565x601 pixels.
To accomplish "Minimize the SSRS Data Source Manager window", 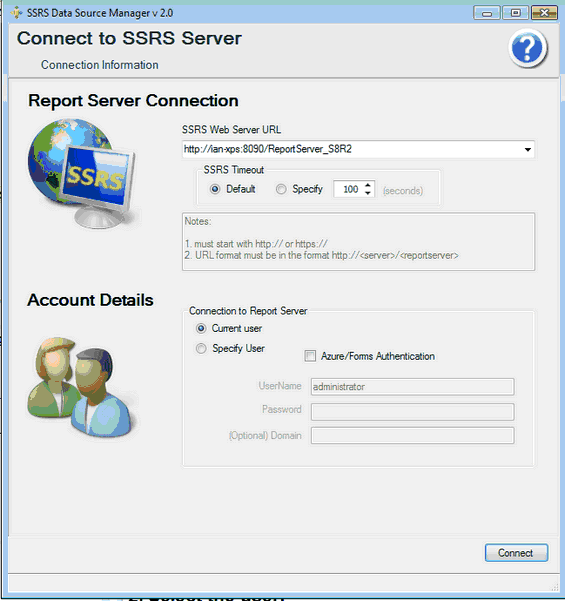I will pyautogui.click(x=487, y=13).
